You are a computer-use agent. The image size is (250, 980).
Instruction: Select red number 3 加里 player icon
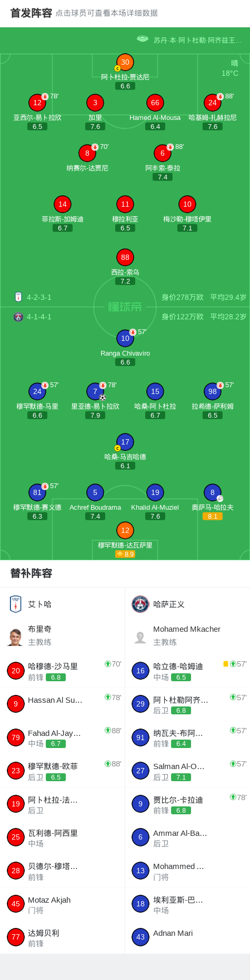pos(95,103)
